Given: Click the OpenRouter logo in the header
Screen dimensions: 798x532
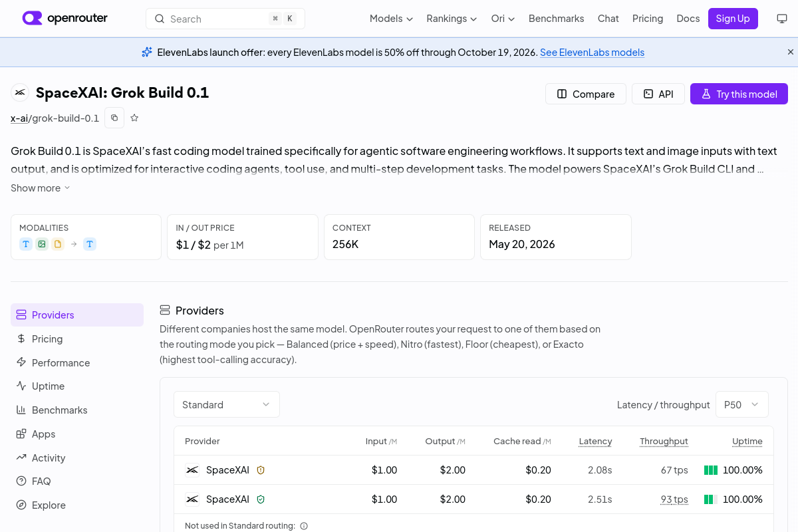Looking at the screenshot, I should click(x=65, y=19).
